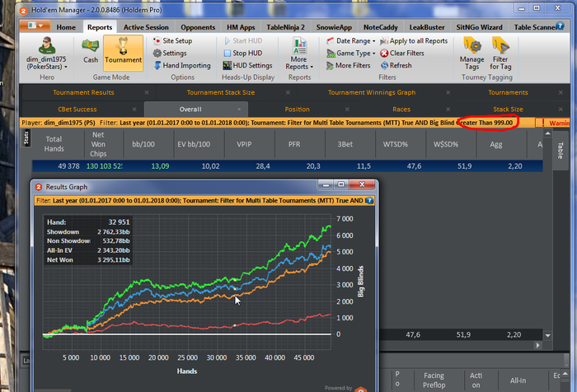Click the Warning button in filter bar
This screenshot has height=392, width=577.
coord(552,123)
